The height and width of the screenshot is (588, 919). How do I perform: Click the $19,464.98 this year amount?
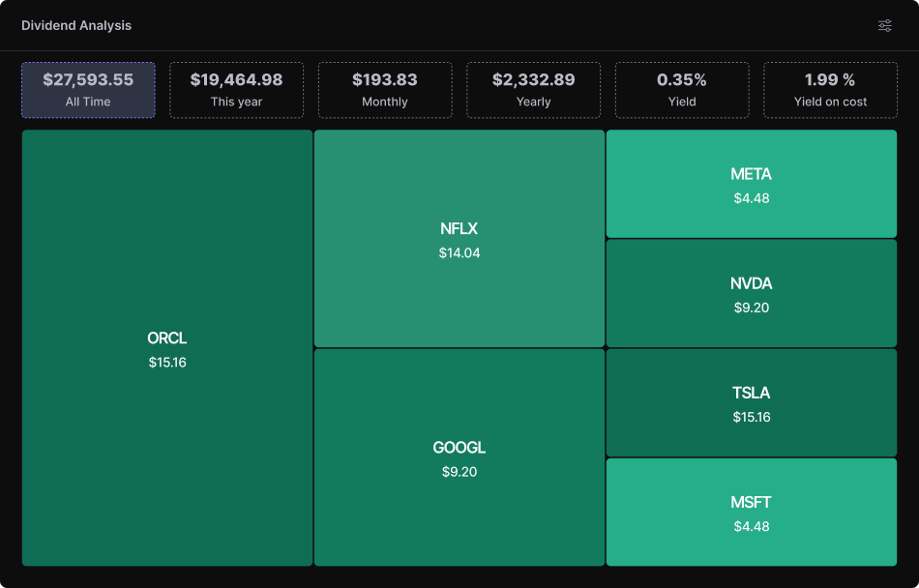(x=236, y=79)
